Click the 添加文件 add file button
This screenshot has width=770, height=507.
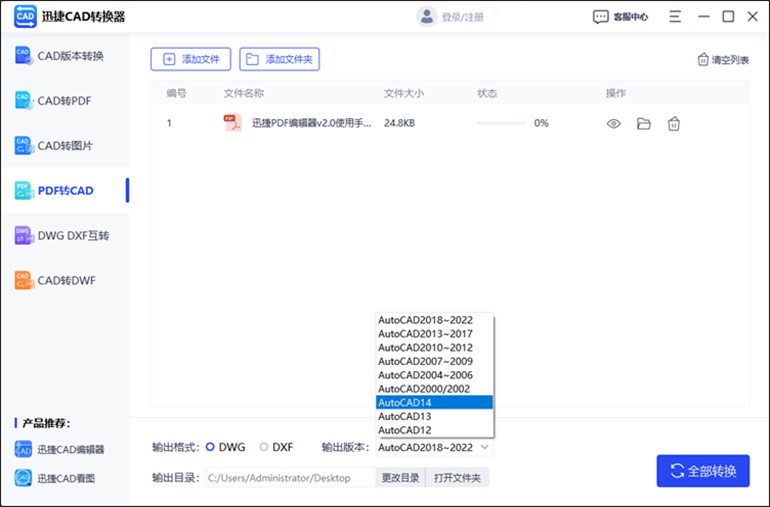coord(191,59)
